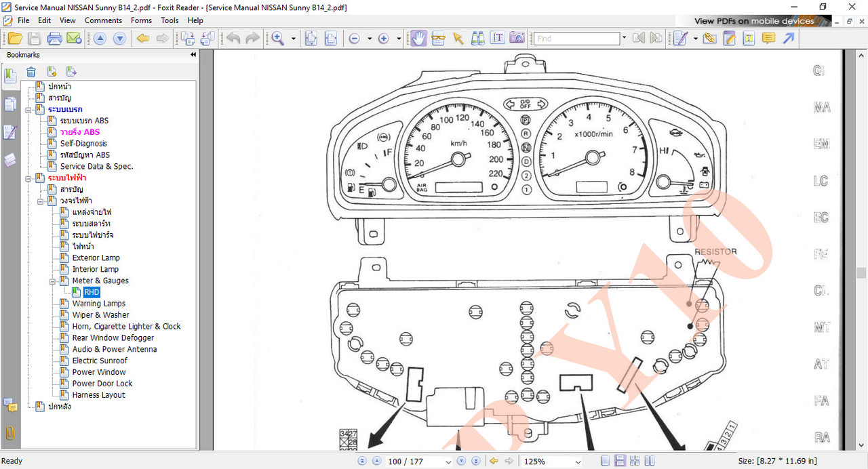Click the Zoom In magnifier tool
The image size is (868, 469).
click(277, 39)
